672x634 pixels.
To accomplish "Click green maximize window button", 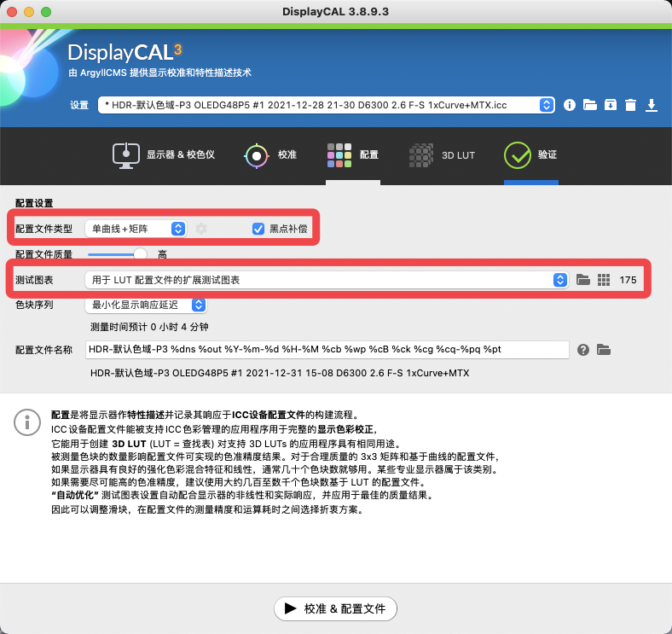I will pyautogui.click(x=46, y=12).
